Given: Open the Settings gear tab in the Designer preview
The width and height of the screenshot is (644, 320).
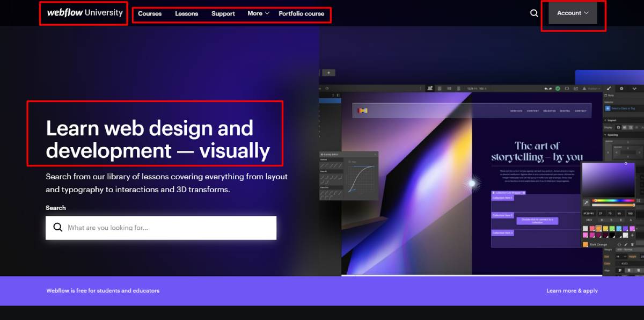Looking at the screenshot, I should pos(621,88).
